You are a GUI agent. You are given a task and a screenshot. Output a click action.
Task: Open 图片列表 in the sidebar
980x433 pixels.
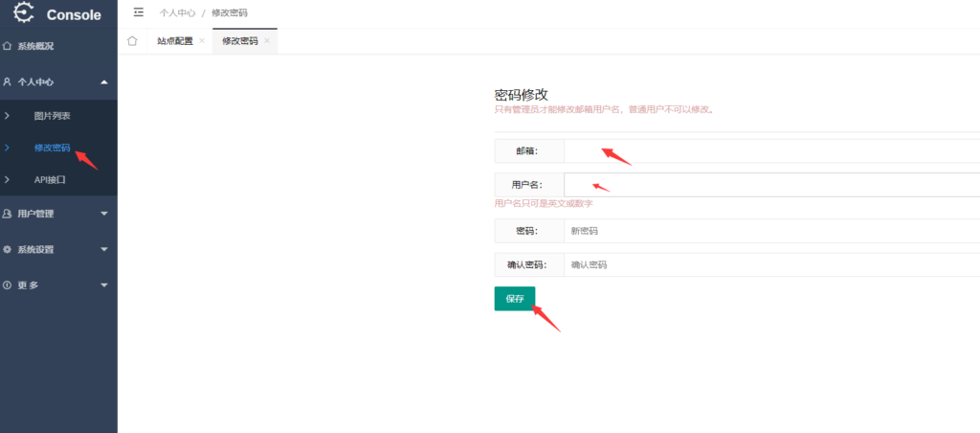(x=52, y=116)
